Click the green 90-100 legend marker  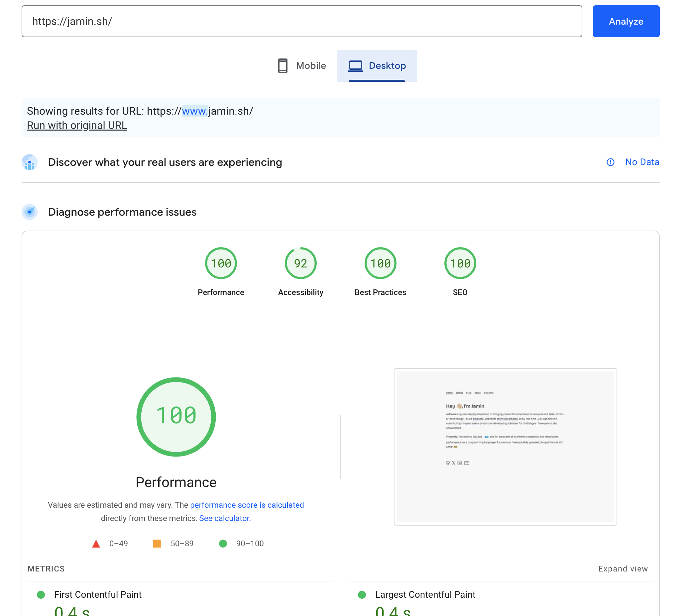click(223, 544)
